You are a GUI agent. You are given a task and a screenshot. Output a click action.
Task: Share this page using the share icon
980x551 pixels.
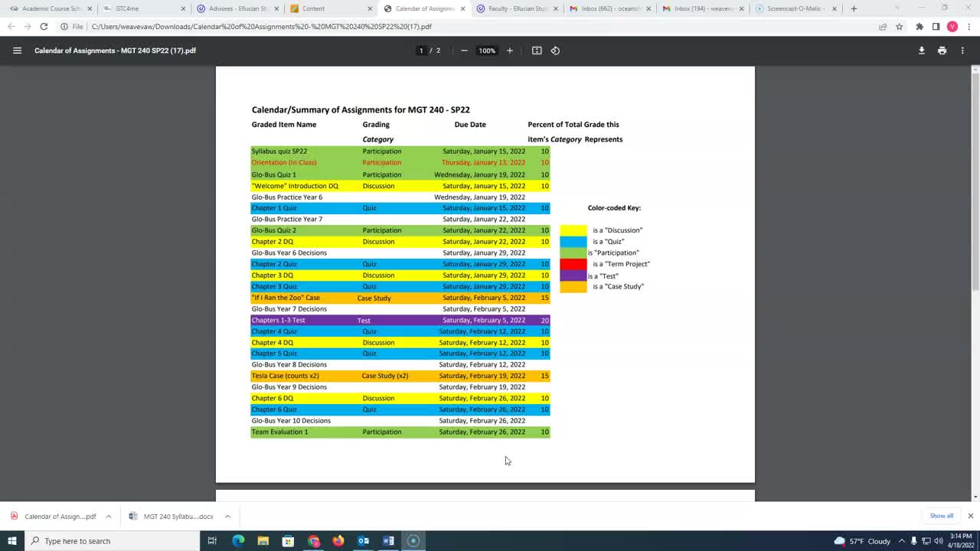pos(883,27)
